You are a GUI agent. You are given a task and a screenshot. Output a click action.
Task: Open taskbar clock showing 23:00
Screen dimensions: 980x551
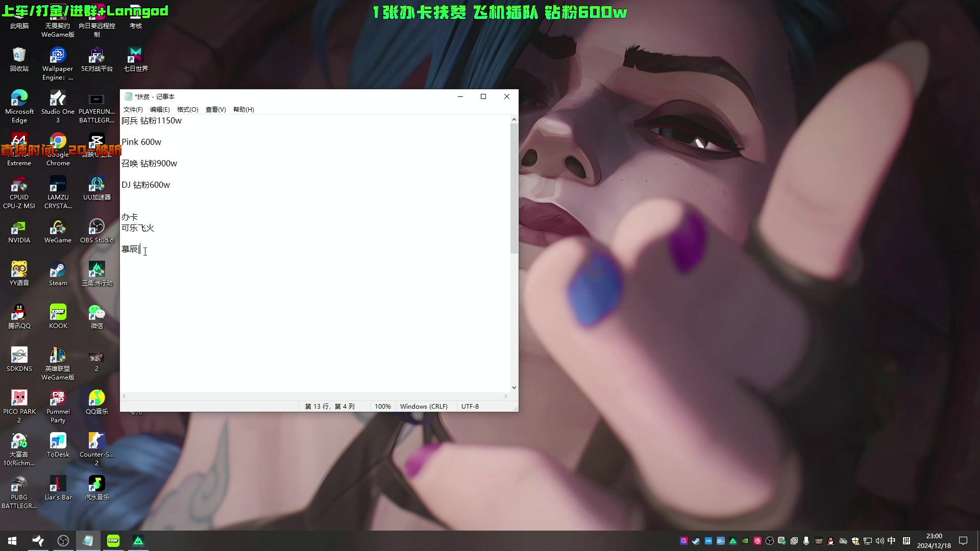point(934,541)
